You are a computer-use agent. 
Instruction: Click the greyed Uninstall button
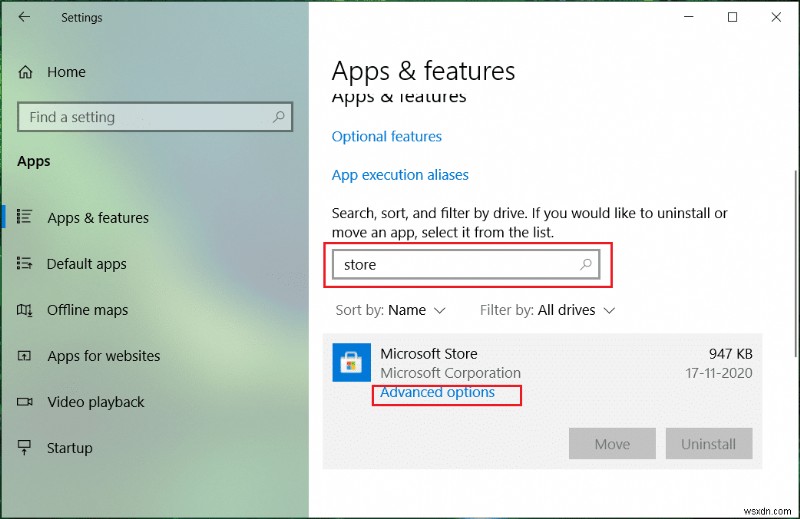(x=709, y=443)
